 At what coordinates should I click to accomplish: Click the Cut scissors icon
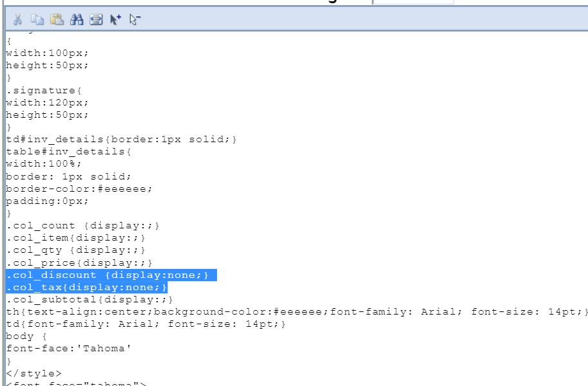17,20
